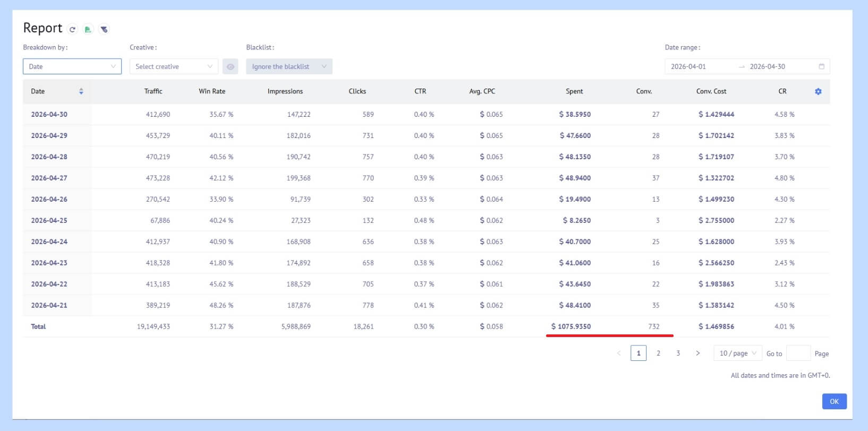
Task: Click the end date 2026-04-30 field
Action: click(767, 66)
